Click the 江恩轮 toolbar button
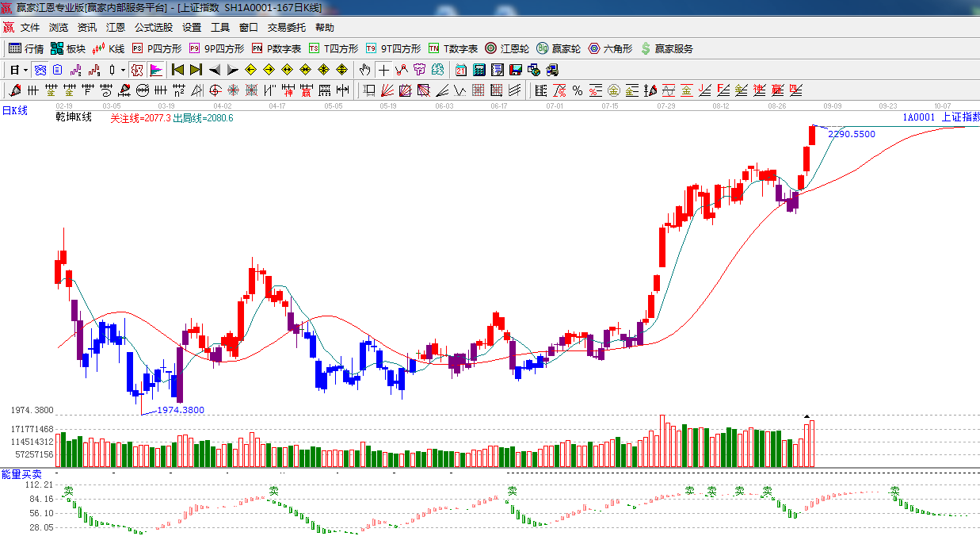 507,48
